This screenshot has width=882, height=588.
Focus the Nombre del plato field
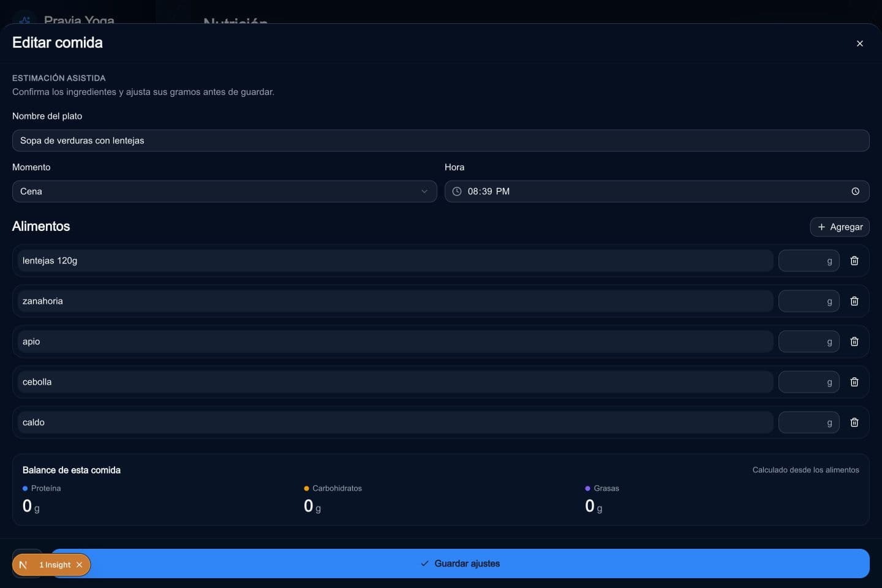440,141
